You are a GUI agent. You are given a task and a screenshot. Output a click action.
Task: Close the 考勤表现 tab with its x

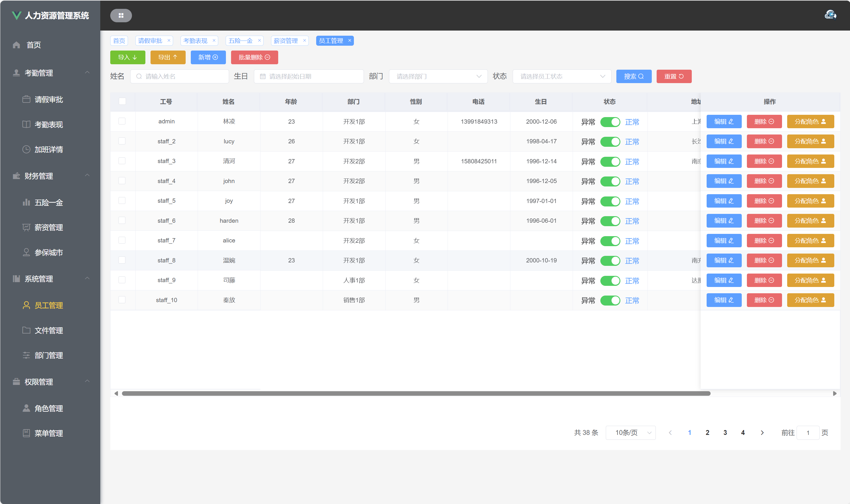tap(214, 41)
